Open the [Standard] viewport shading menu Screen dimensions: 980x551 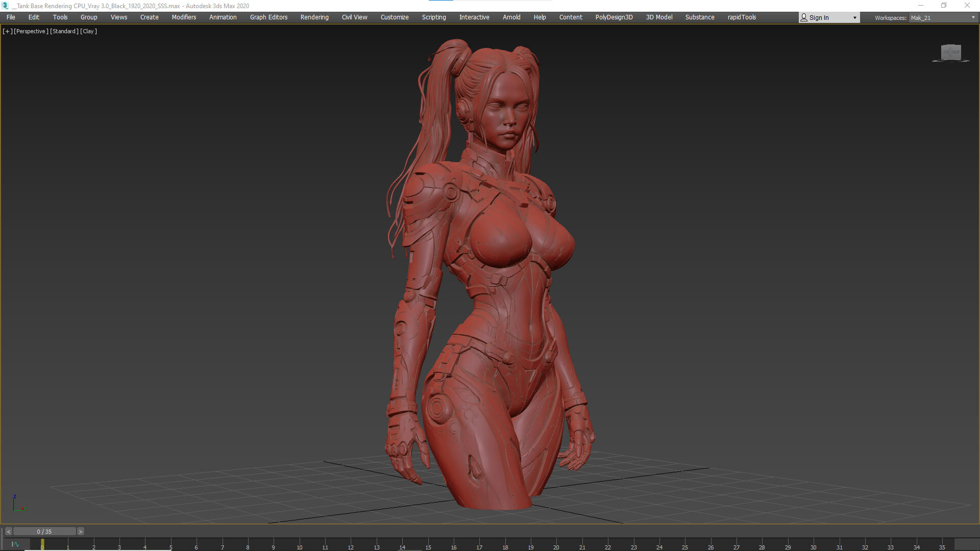tap(64, 31)
